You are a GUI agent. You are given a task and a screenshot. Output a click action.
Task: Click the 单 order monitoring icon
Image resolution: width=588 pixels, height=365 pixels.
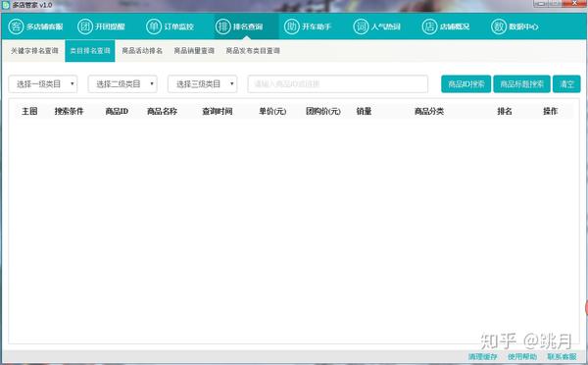[154, 26]
